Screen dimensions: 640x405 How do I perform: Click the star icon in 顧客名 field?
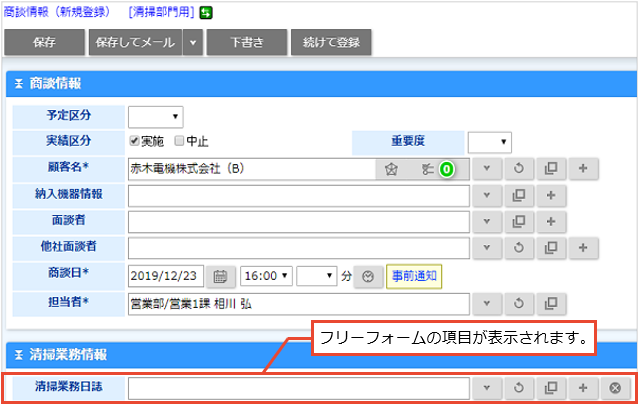(391, 169)
